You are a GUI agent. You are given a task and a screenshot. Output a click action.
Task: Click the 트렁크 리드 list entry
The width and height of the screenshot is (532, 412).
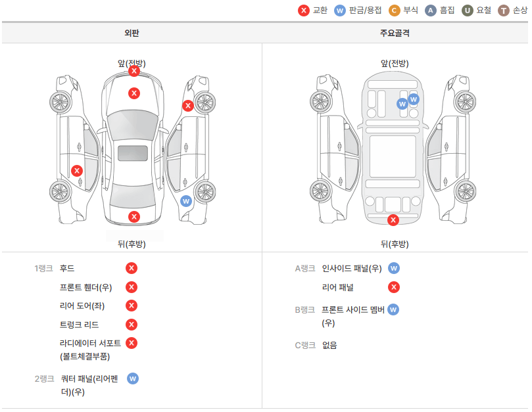tap(79, 325)
